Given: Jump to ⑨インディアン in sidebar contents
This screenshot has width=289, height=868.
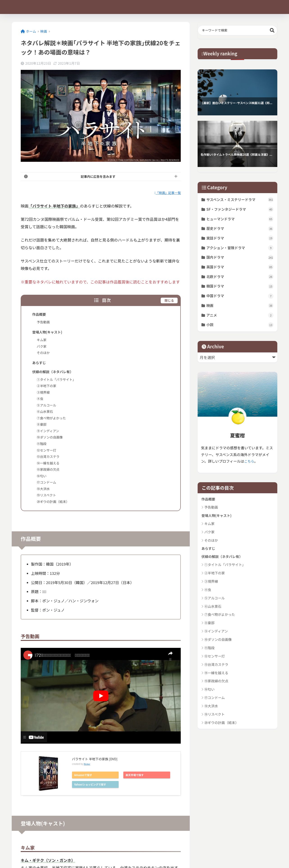Looking at the screenshot, I should click(x=216, y=631).
